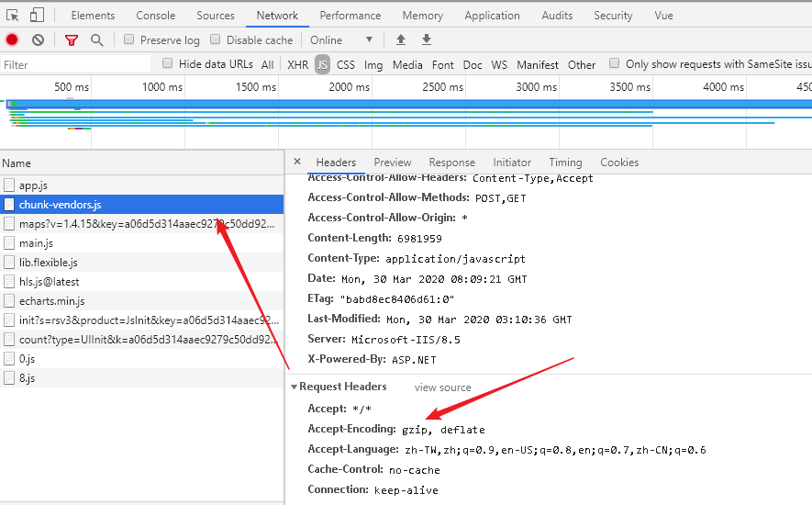Switch to the Timing tab
Image resolution: width=812 pixels, height=505 pixels.
[565, 163]
